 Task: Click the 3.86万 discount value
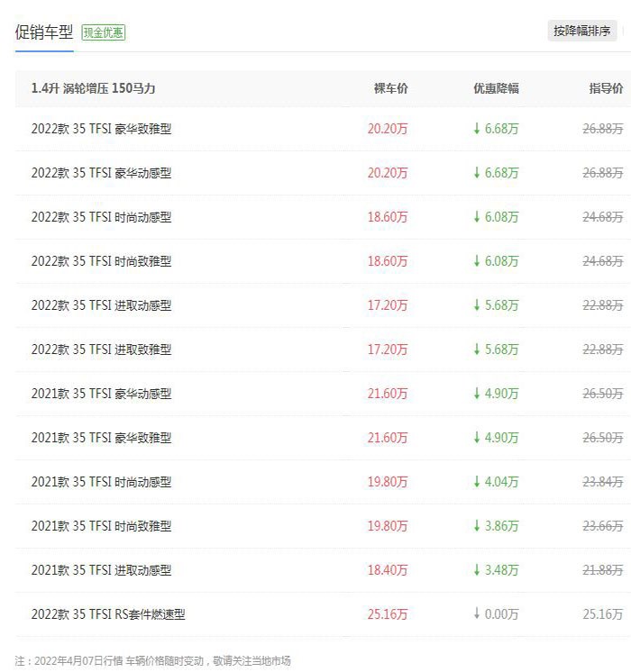[x=496, y=526]
